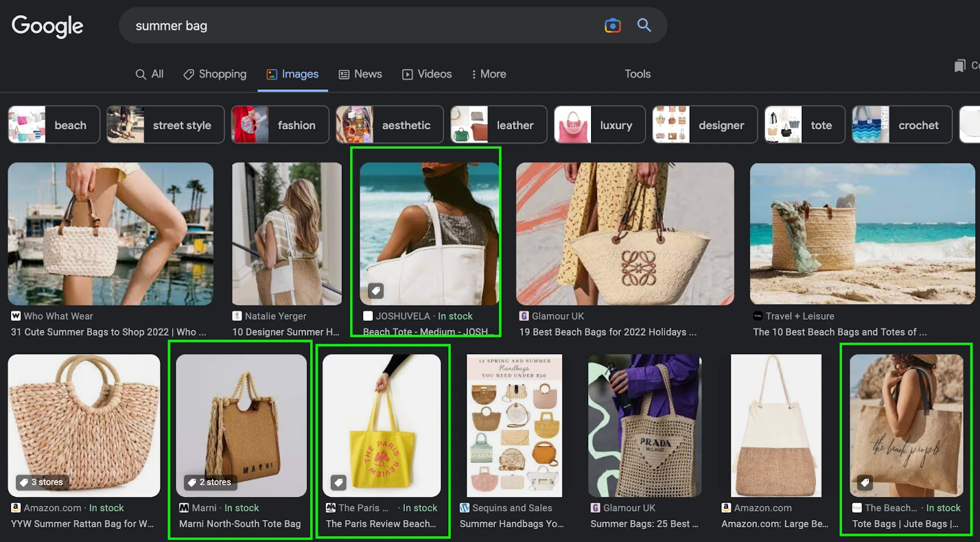Switch to the Videos tab

(x=427, y=74)
